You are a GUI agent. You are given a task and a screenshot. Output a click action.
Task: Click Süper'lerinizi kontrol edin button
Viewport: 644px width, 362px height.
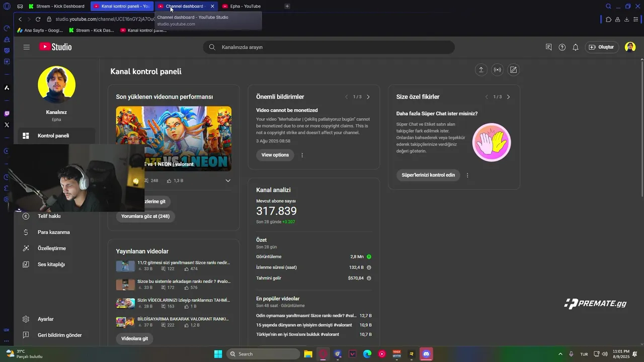428,175
